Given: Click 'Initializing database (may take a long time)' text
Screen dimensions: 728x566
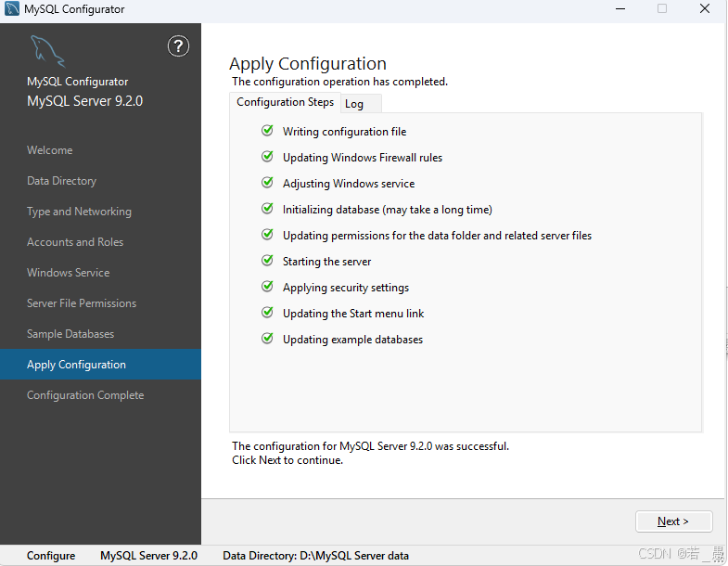Looking at the screenshot, I should (x=388, y=210).
